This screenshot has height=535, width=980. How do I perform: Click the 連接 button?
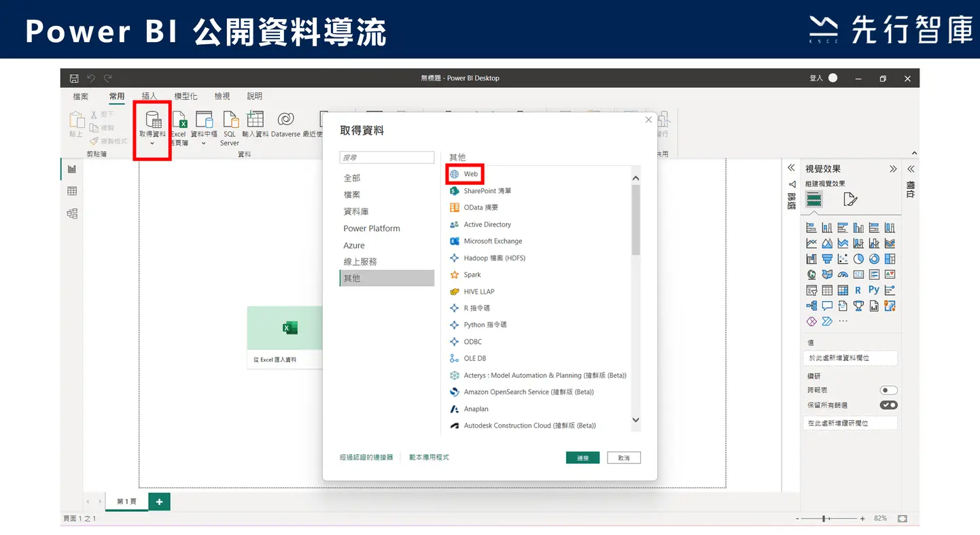click(x=582, y=458)
